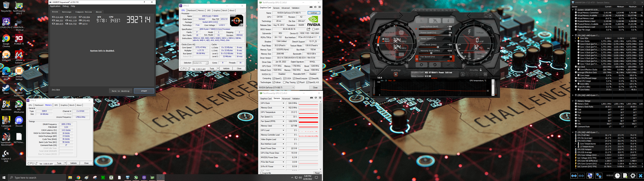Viewport: 644px width, 181px height.
Task: Switch to Mainboard tab in CPU-Z CPU window
Action: pyautogui.click(x=192, y=10)
